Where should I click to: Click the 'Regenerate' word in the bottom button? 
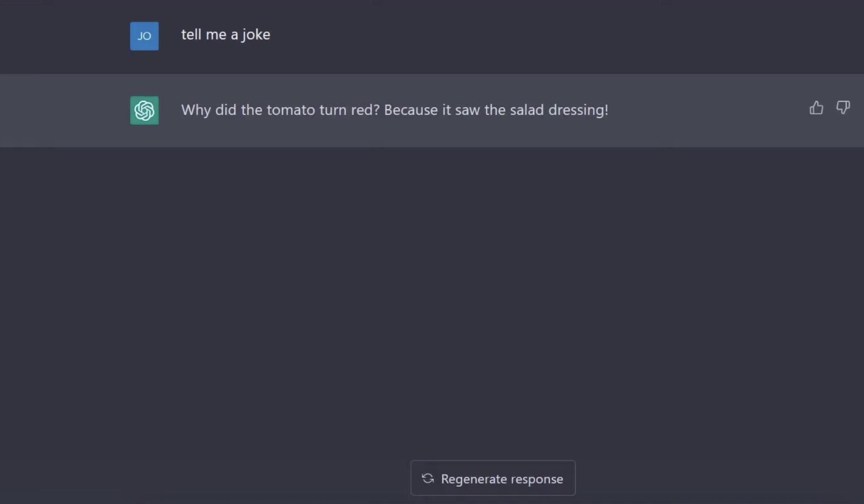click(x=474, y=479)
